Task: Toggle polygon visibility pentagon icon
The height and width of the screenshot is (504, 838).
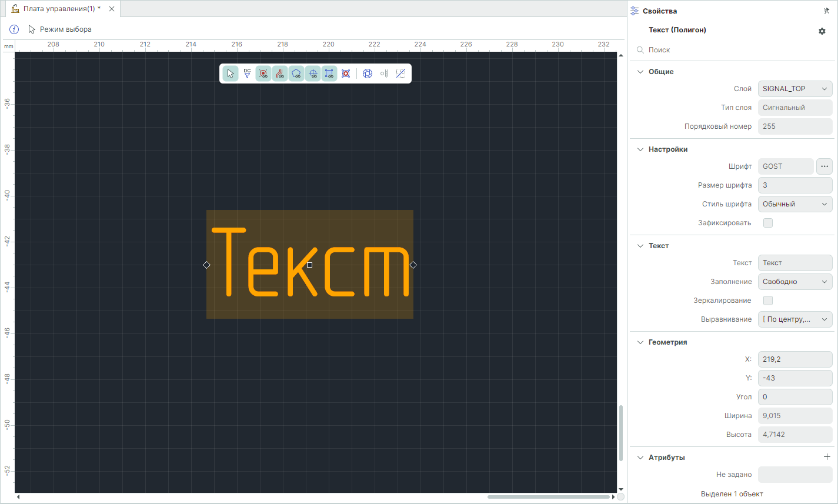Action: pyautogui.click(x=296, y=74)
